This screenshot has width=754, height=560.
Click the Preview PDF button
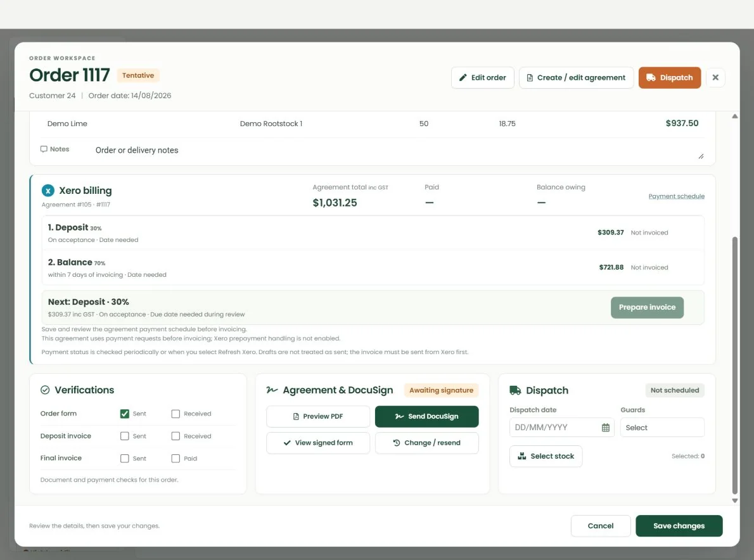coord(318,416)
